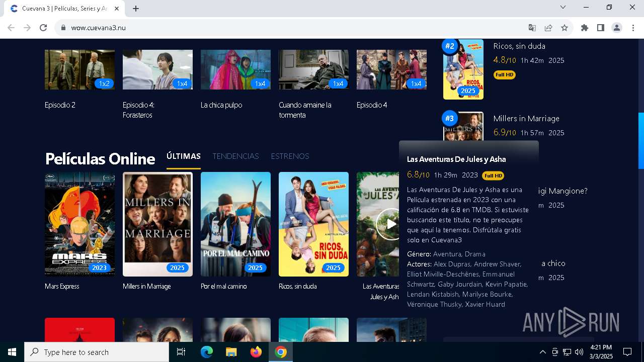644x362 pixels.
Task: Toggle the browser side panel icon
Action: 601,28
